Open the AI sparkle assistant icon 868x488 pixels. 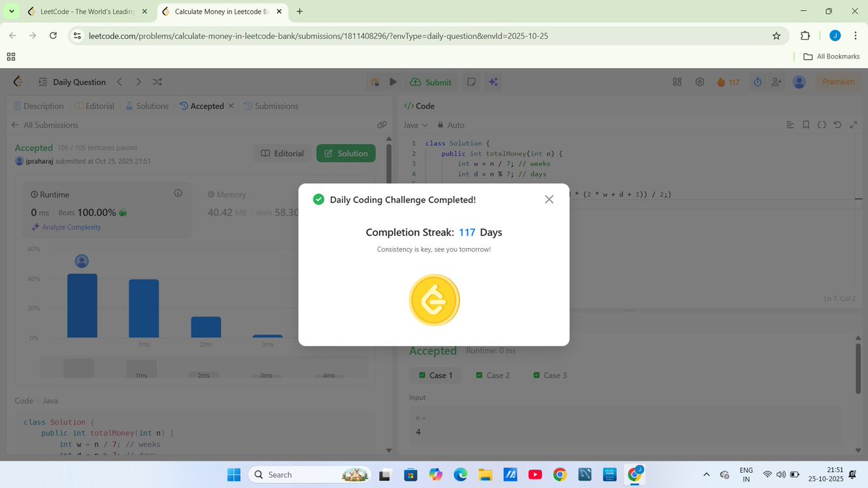click(x=493, y=82)
